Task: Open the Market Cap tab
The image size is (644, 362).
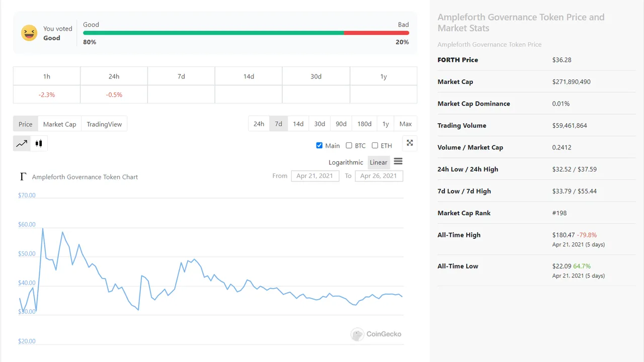Action: pyautogui.click(x=59, y=124)
